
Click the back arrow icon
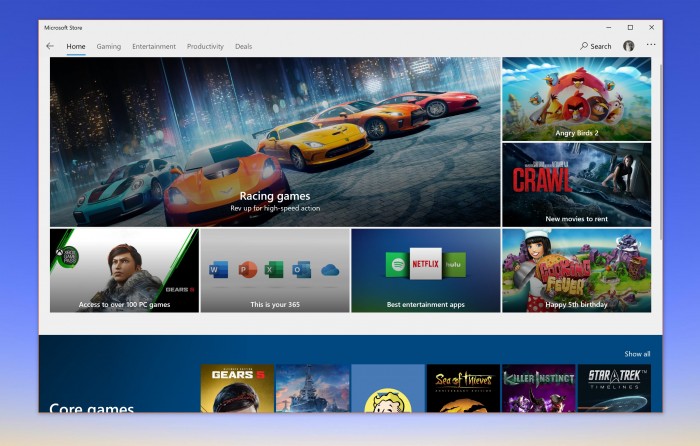[x=50, y=46]
